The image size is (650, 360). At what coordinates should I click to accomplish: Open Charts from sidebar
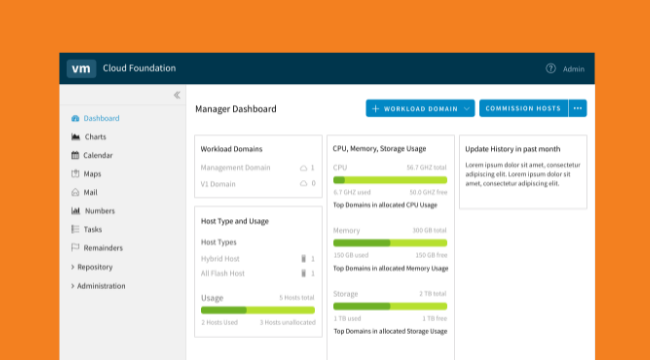coord(95,136)
